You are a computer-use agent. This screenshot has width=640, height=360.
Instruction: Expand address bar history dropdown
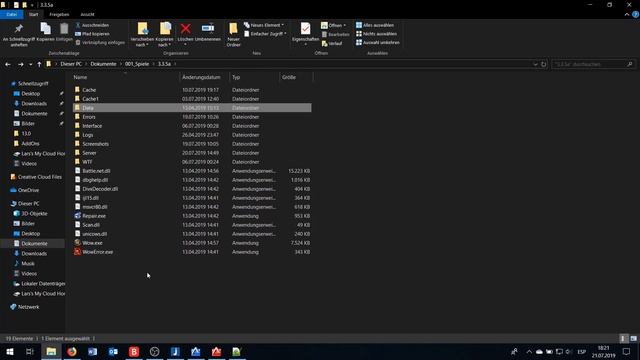[x=535, y=64]
